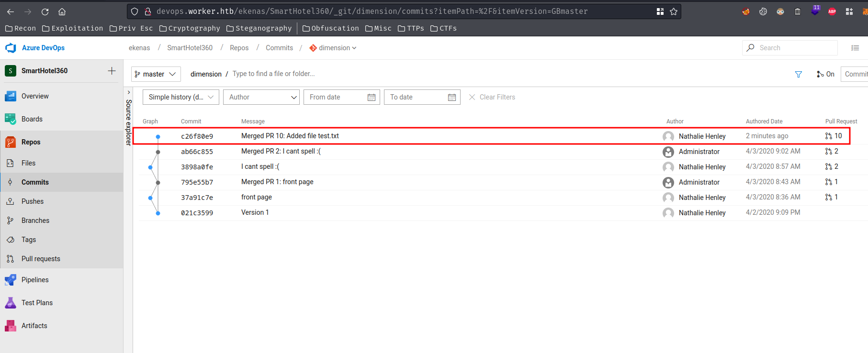Click the From date field

[342, 97]
